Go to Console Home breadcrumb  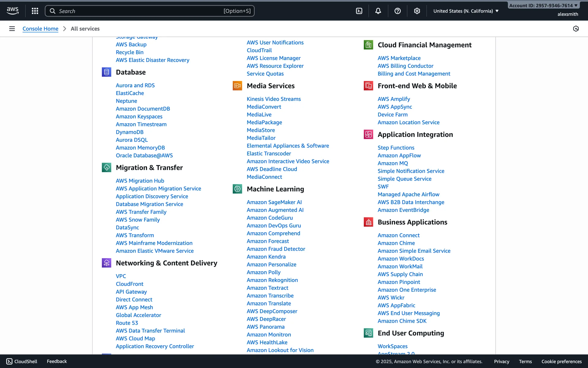40,29
